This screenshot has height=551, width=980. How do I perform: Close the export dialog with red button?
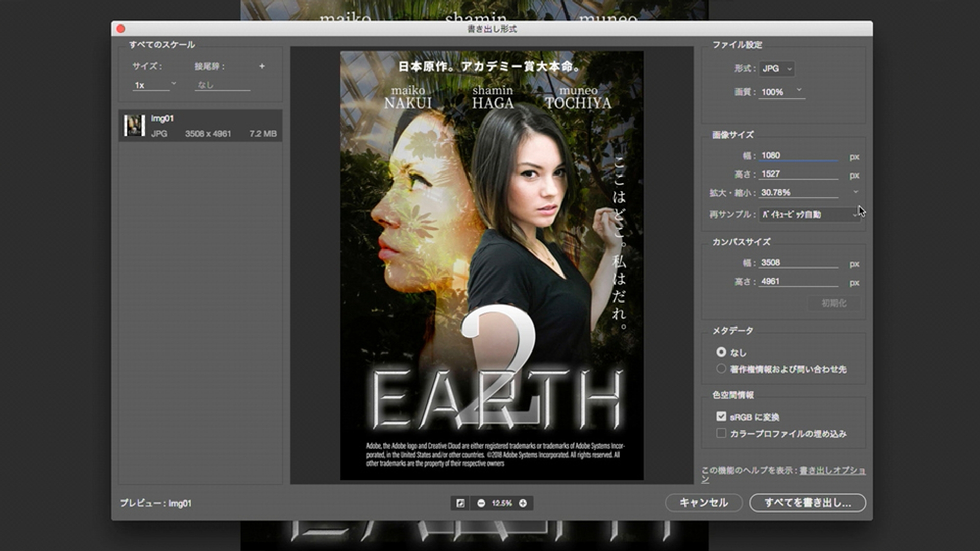pos(121,29)
